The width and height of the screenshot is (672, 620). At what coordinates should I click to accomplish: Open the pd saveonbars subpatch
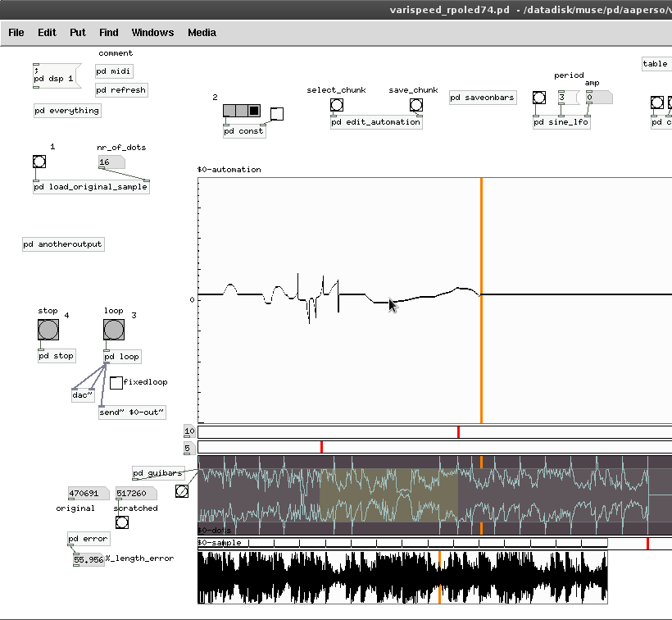(483, 98)
